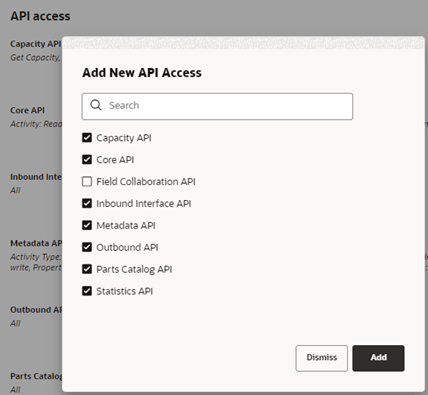Viewport: 428px width, 395px height.
Task: Uncheck the Metadata API checkbox
Action: click(87, 225)
